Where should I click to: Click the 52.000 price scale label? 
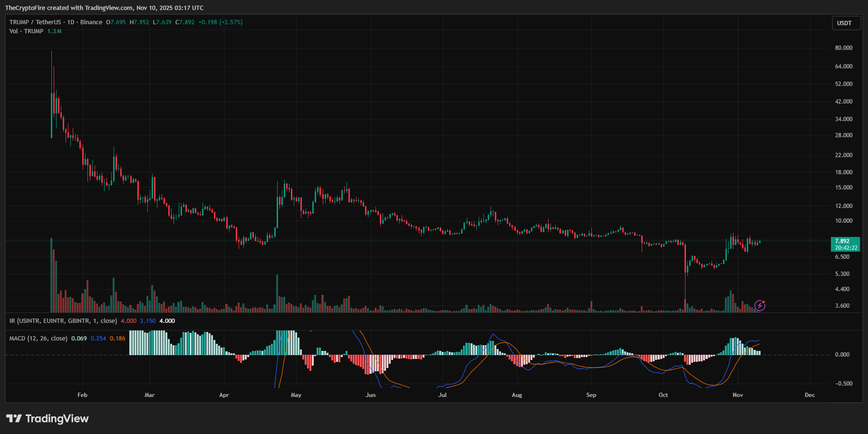pos(844,84)
